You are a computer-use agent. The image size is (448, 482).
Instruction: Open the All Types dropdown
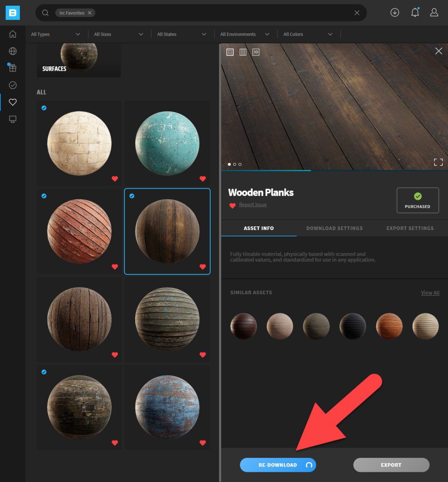pyautogui.click(x=56, y=34)
